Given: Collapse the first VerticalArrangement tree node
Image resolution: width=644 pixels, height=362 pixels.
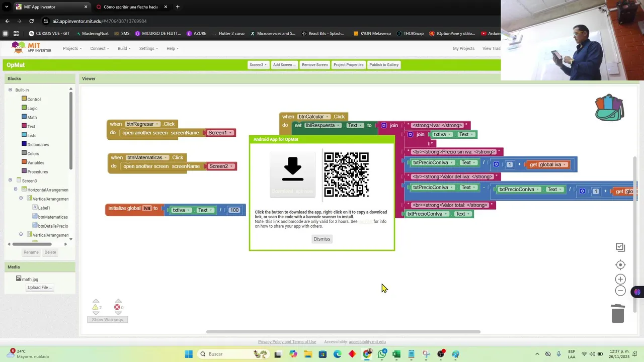Looking at the screenshot, I should tap(21, 199).
